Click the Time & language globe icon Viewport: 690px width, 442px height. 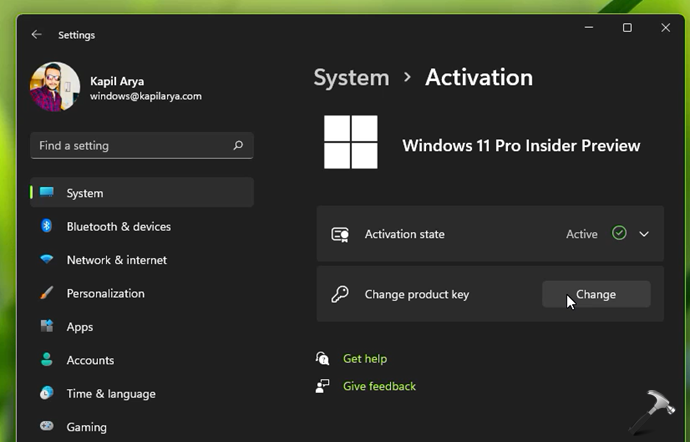(46, 393)
